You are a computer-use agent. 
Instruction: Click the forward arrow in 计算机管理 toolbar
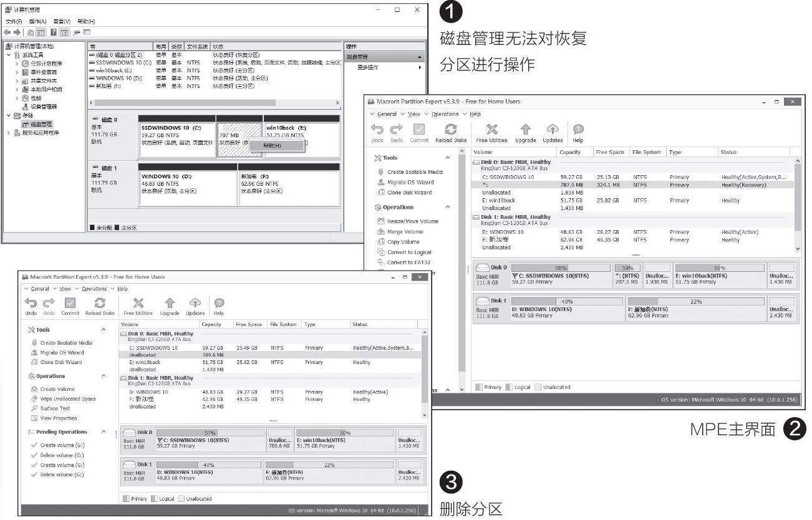(x=17, y=32)
